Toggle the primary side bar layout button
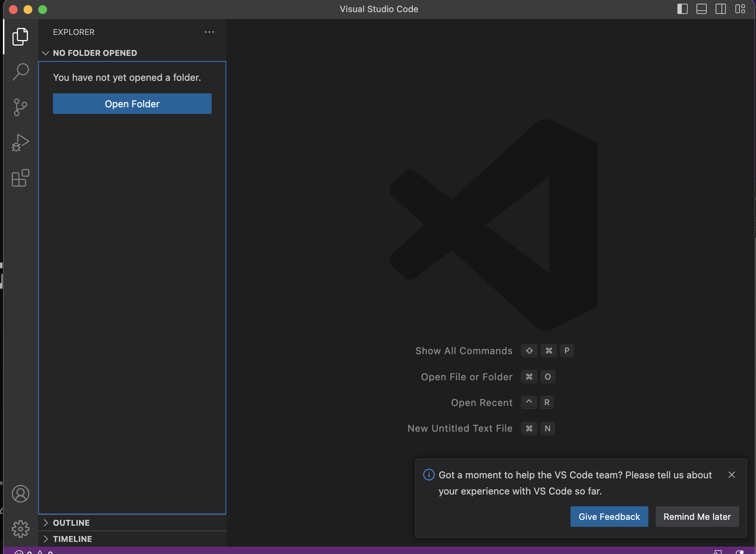Image resolution: width=756 pixels, height=554 pixels. 682,9
